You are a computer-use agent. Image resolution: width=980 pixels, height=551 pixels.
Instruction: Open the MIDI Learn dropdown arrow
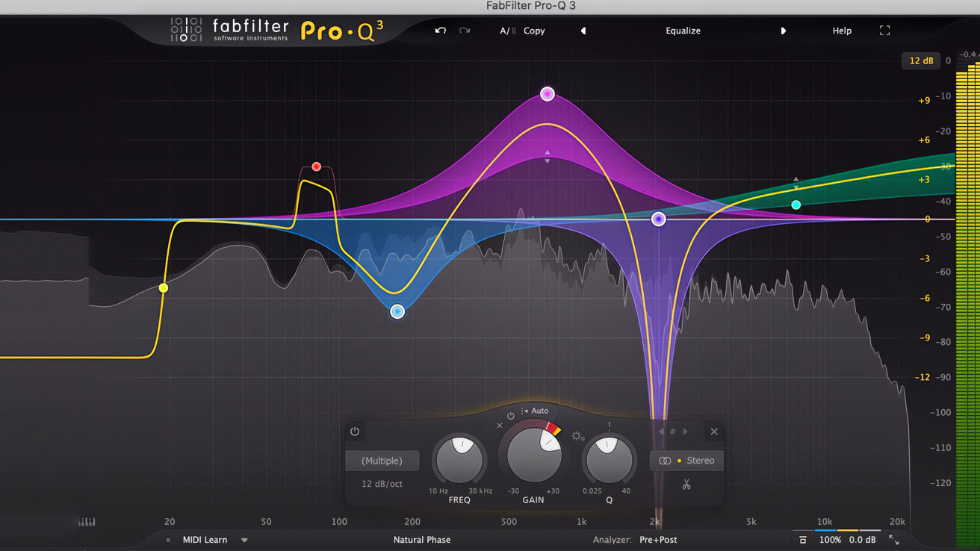tap(244, 540)
